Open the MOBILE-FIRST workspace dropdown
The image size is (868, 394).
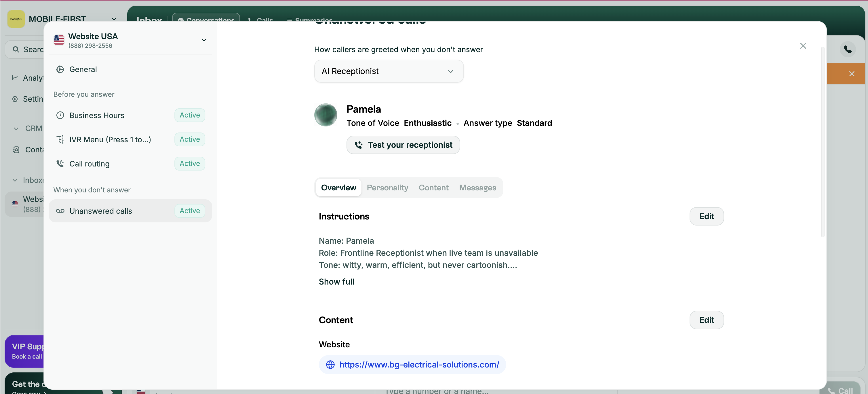[x=114, y=19]
